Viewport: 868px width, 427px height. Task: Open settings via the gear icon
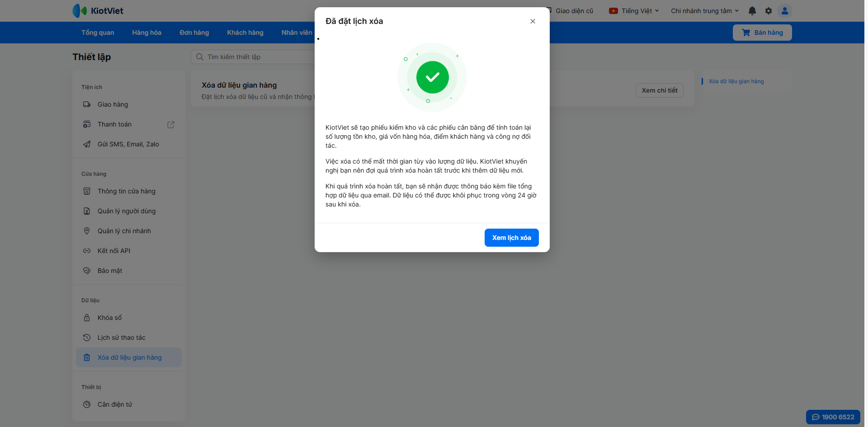pos(769,11)
